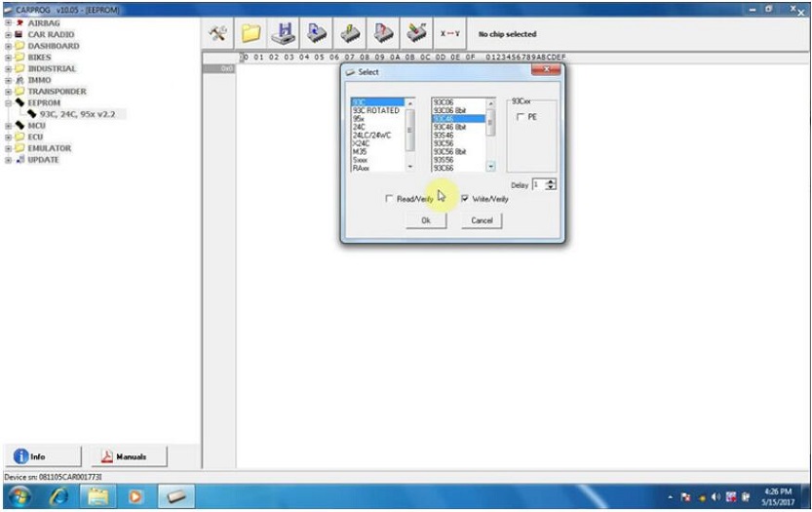The height and width of the screenshot is (512, 812).
Task: Show hidden system tray icons arrow
Action: point(670,497)
